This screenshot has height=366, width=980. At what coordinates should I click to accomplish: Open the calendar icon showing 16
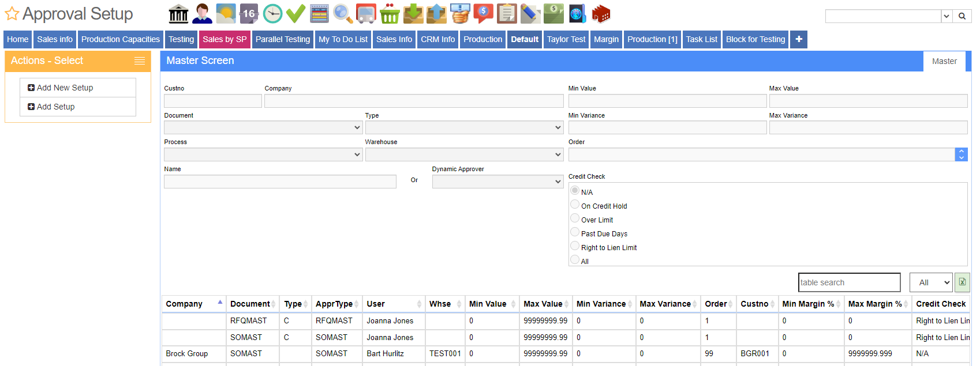click(x=249, y=14)
